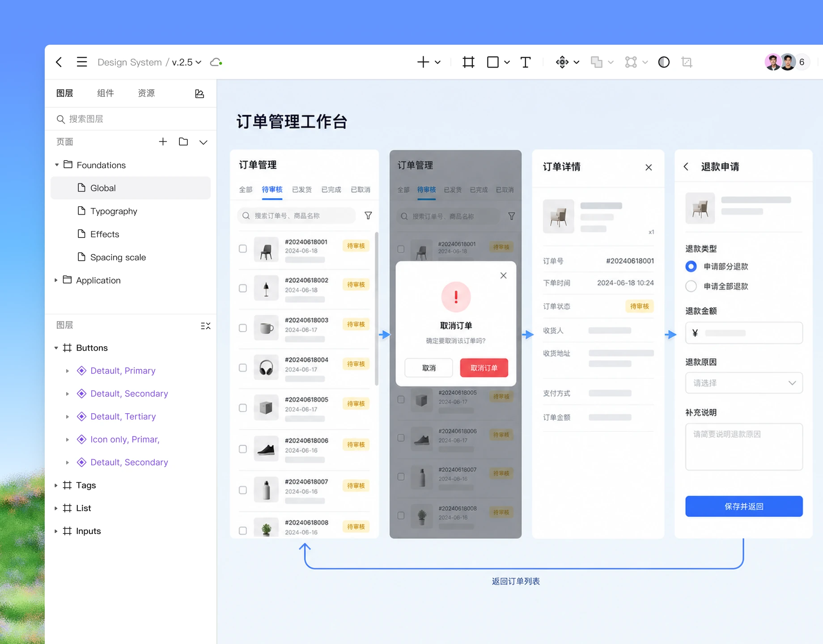Click the half-filled circle mask icon
The width and height of the screenshot is (823, 644).
tap(664, 62)
